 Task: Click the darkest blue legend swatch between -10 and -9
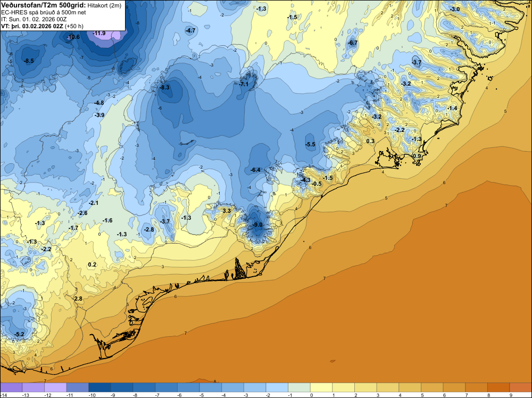[x=100, y=387]
